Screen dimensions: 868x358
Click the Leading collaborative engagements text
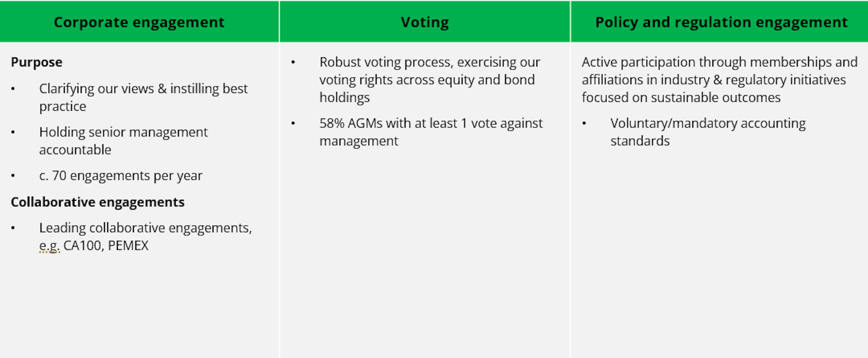145,228
